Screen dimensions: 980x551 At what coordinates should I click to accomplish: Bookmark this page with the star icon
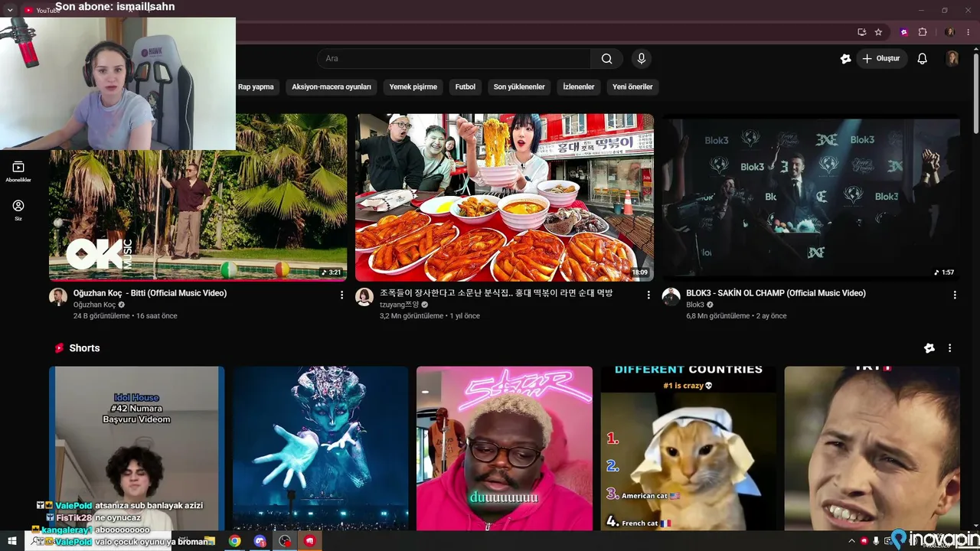click(x=878, y=32)
